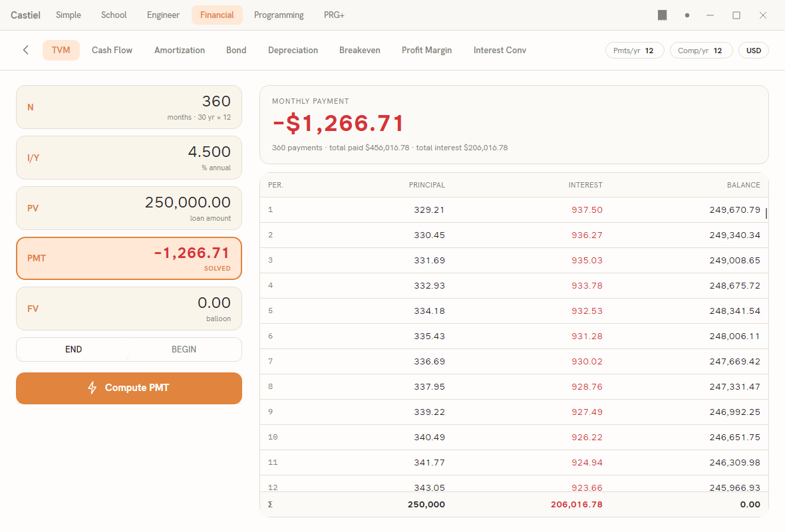Image resolution: width=785 pixels, height=532 pixels.
Task: Close the Castiel window
Action: 762,15
